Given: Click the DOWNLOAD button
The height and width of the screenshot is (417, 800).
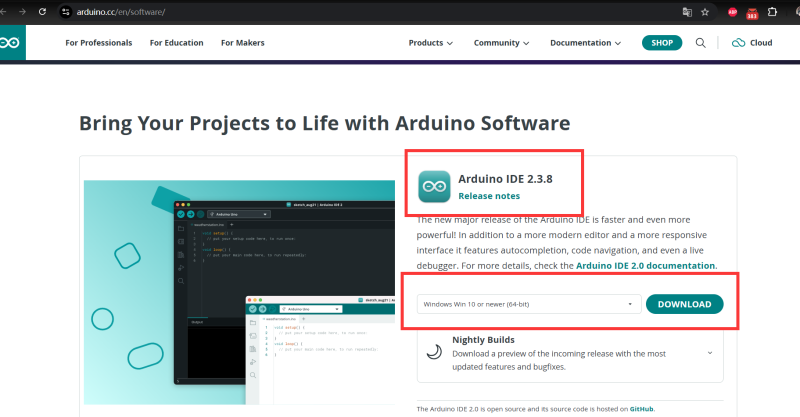Looking at the screenshot, I should [685, 304].
